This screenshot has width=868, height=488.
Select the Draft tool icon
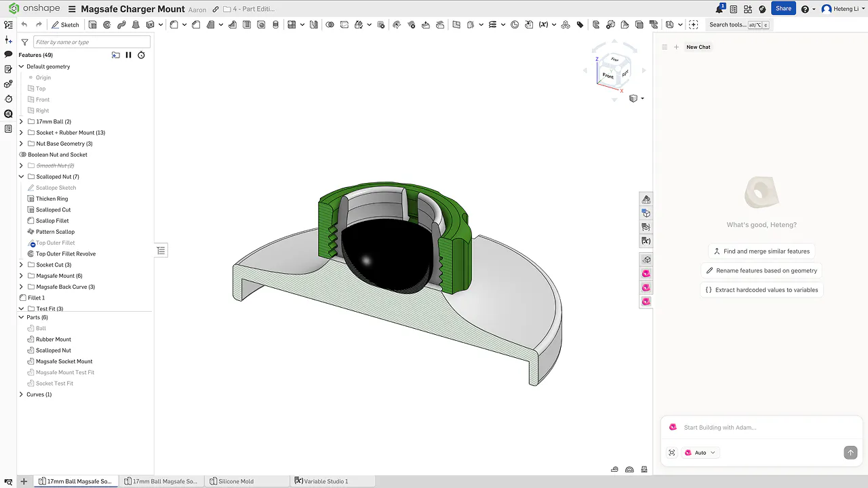(210, 24)
